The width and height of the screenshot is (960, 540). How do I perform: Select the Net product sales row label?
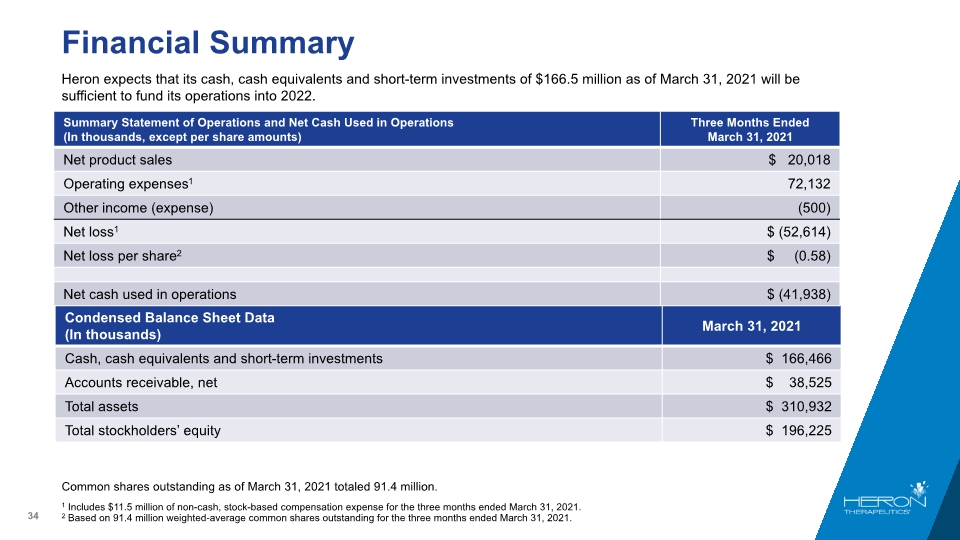[118, 160]
